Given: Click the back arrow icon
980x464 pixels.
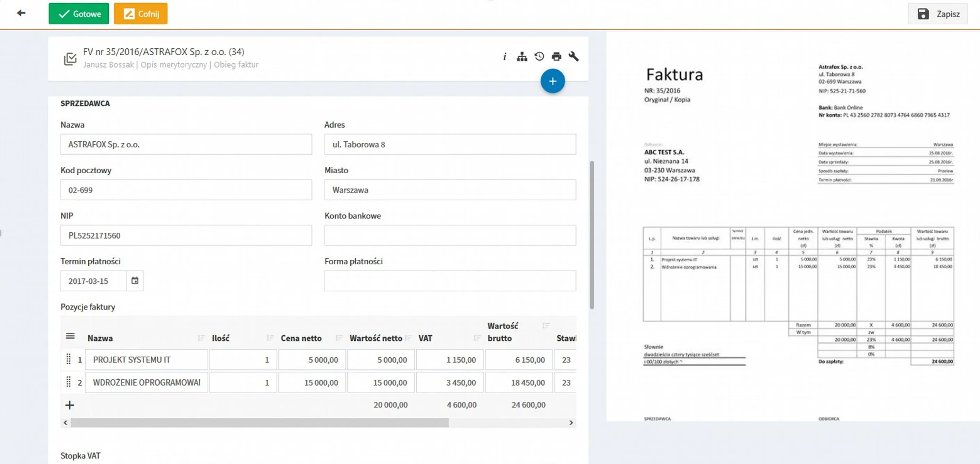Looking at the screenshot, I should pyautogui.click(x=21, y=13).
